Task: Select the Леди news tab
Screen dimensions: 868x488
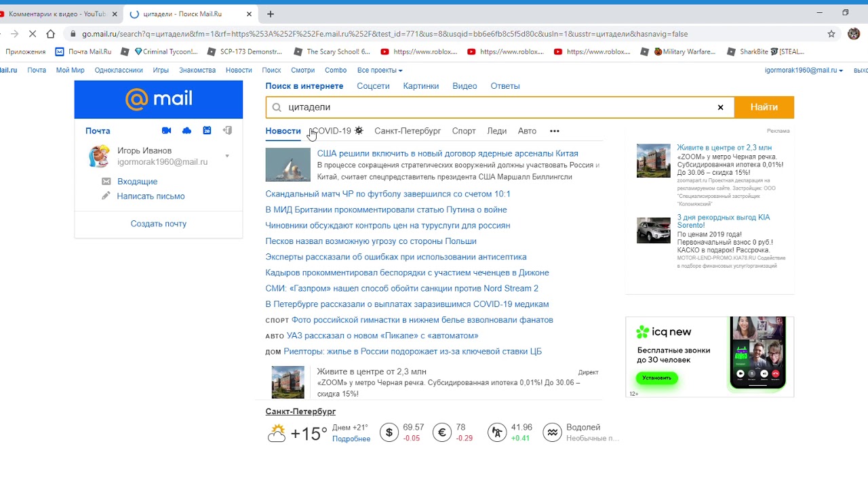Action: pyautogui.click(x=496, y=131)
